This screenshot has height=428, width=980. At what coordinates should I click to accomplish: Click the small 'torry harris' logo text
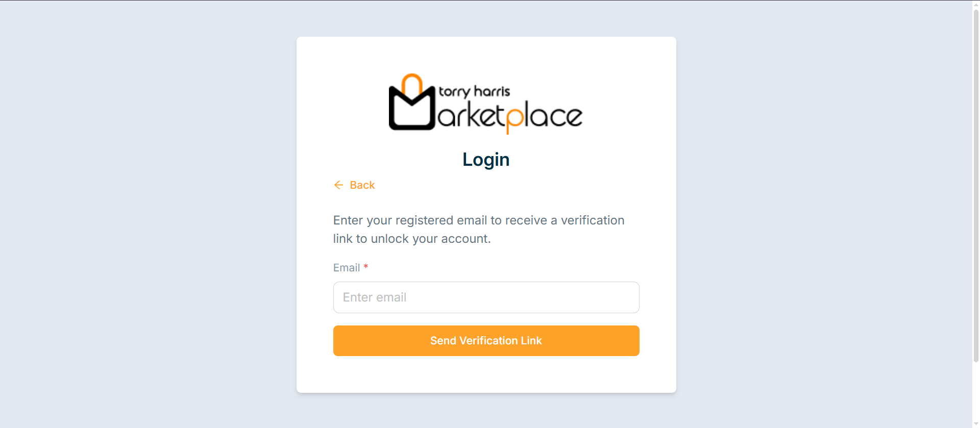point(474,92)
